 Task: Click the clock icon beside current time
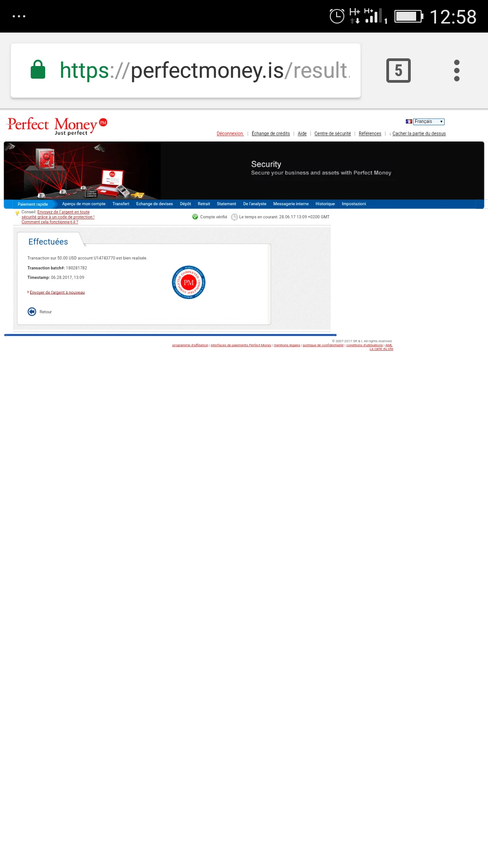(x=234, y=217)
